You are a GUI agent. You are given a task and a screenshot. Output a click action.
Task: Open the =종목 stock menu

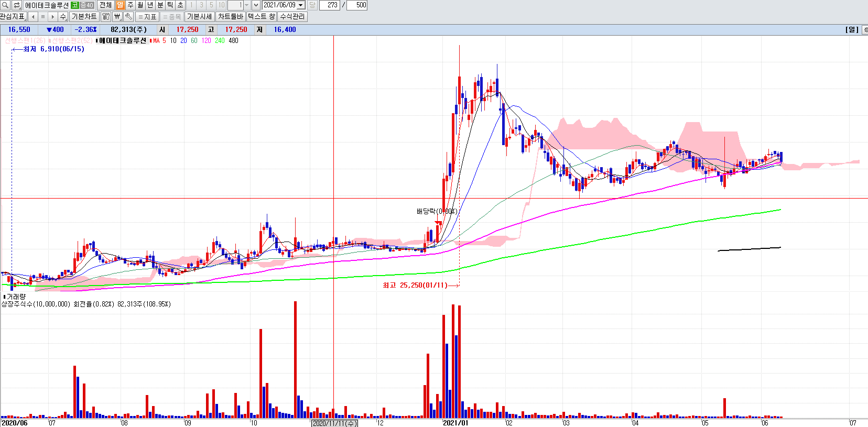click(x=172, y=17)
